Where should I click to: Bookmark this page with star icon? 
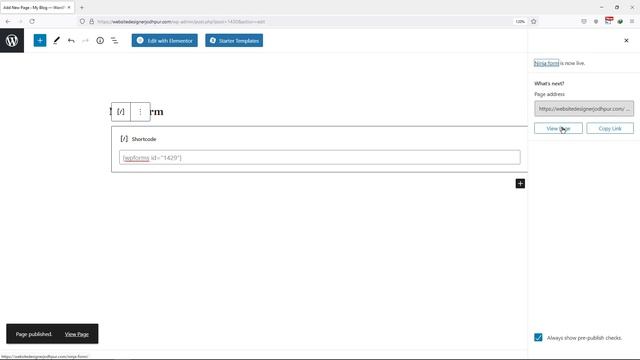[533, 21]
